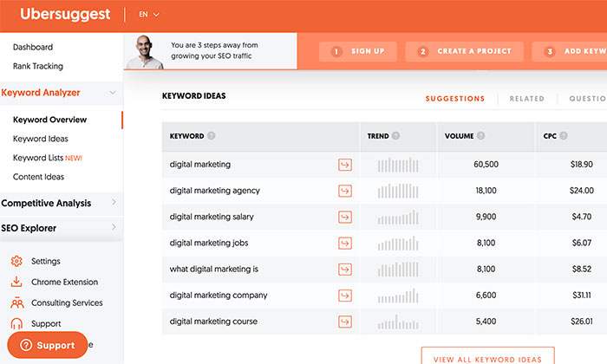The width and height of the screenshot is (607, 364).
Task: Open arrow icon for what digital marketing is
Action: [x=345, y=270]
